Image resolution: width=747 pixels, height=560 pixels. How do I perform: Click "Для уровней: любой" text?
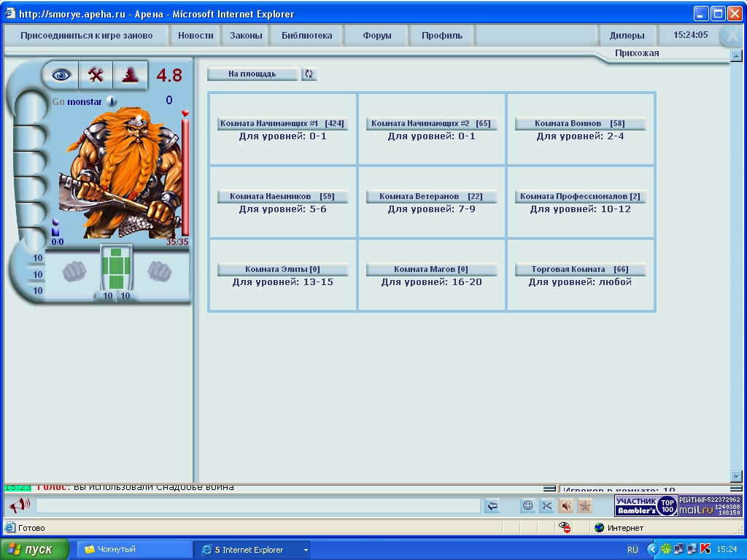(x=580, y=282)
